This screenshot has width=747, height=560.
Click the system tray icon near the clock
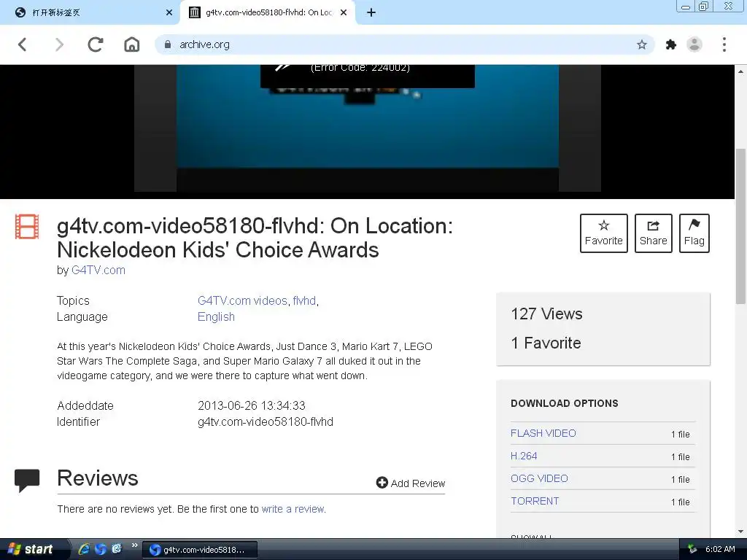point(692,549)
